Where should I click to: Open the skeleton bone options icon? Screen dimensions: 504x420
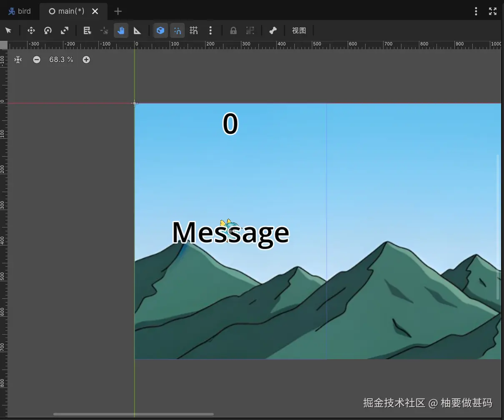coord(273,30)
